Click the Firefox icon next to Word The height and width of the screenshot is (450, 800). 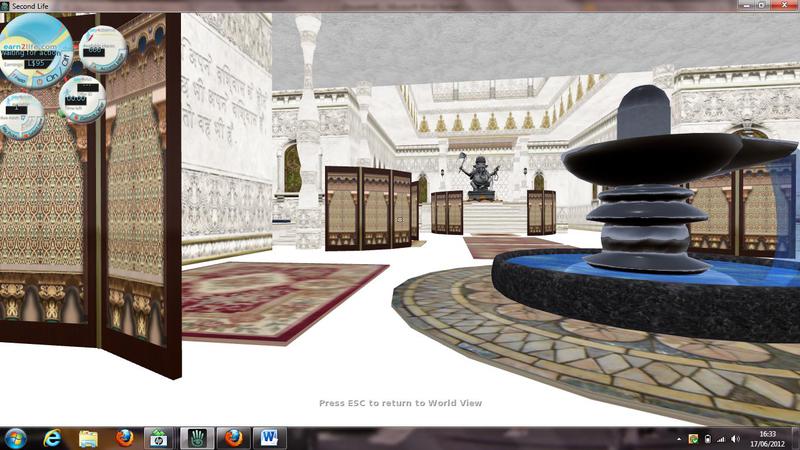pos(234,438)
